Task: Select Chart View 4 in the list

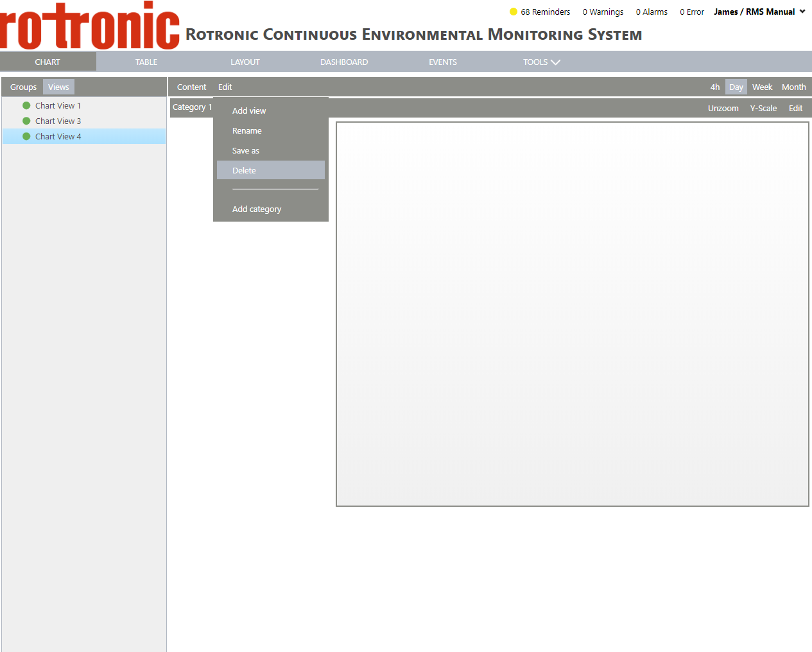Action: (84, 136)
